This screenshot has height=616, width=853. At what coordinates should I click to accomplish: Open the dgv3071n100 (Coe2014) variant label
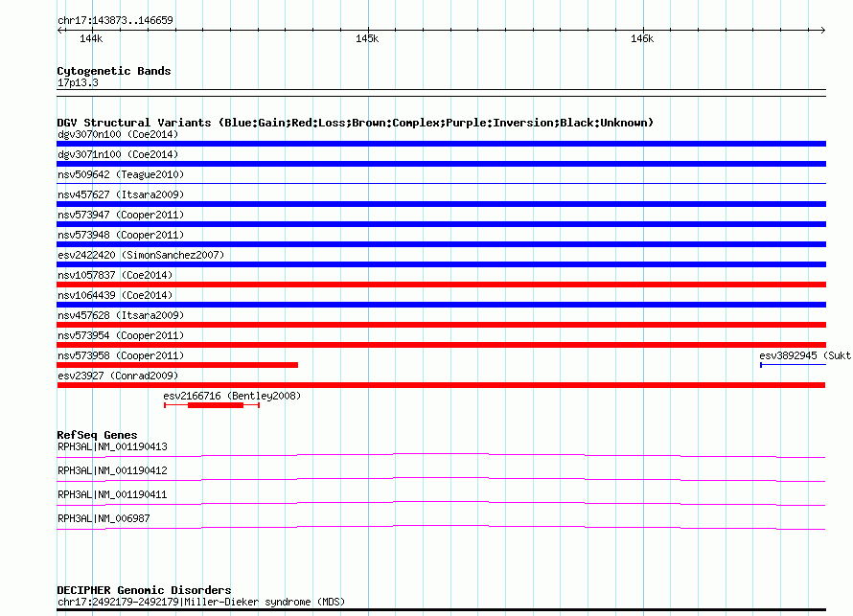[118, 154]
